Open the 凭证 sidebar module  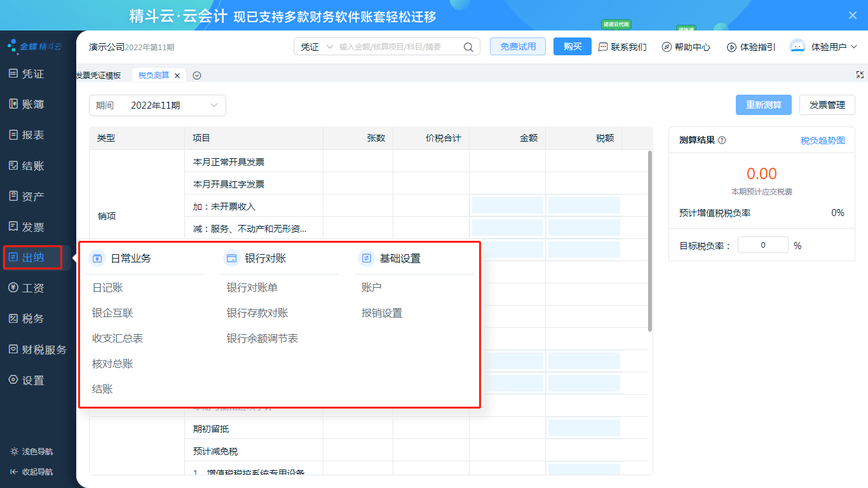[x=33, y=74]
